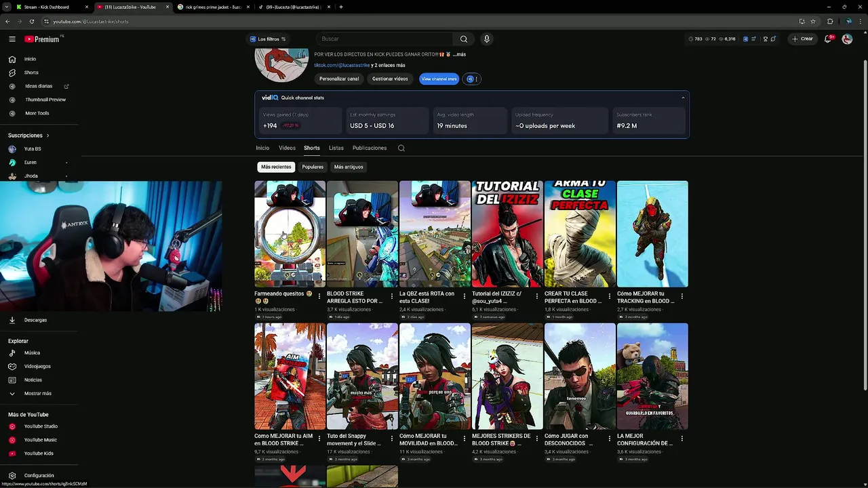Screen dimensions: 868x488
Task: Select the Más recientes filter chip
Action: (276, 167)
